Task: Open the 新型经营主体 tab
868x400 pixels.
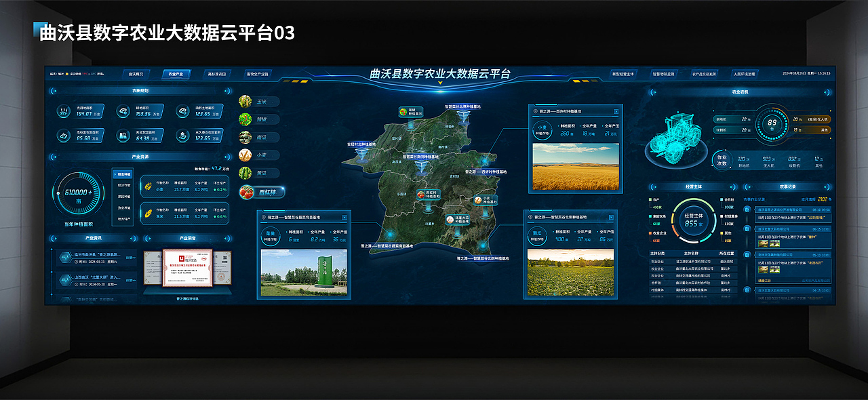Action: click(623, 73)
